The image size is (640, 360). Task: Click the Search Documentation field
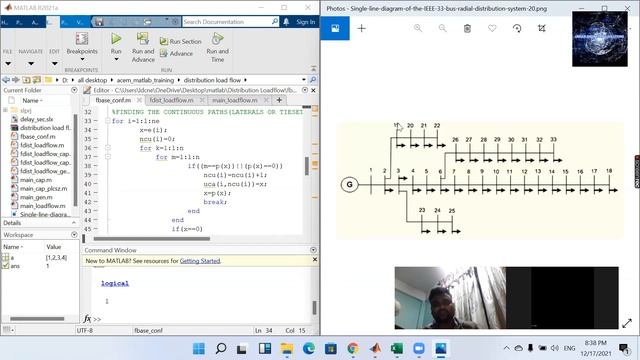(231, 22)
